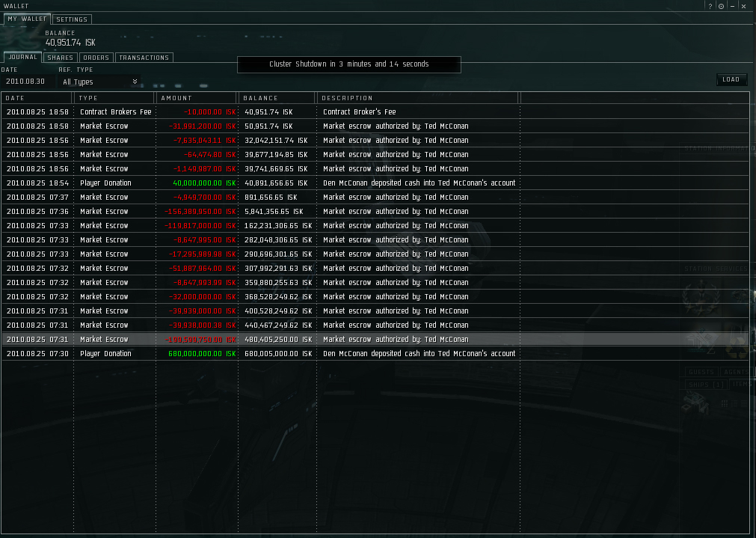The image size is (756, 538).
Task: Select the -1,149,987.00 ISK amount entry
Action: coord(204,169)
